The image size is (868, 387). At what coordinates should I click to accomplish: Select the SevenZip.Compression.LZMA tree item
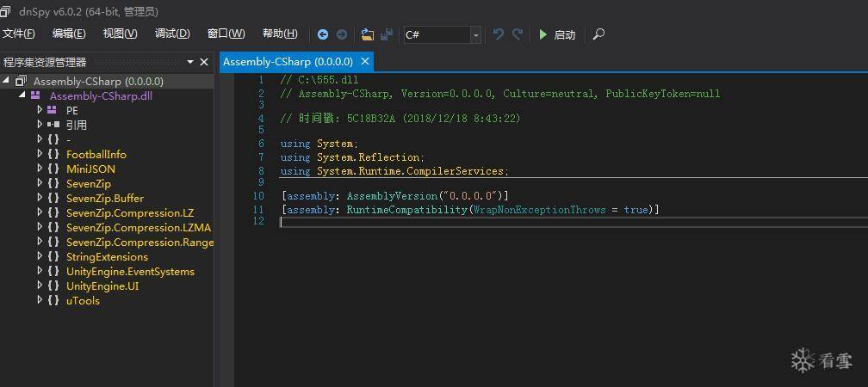tap(139, 227)
